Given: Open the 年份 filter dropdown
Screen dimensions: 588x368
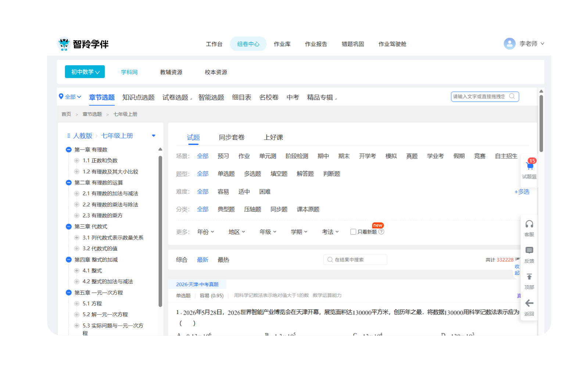Looking at the screenshot, I should [x=205, y=232].
